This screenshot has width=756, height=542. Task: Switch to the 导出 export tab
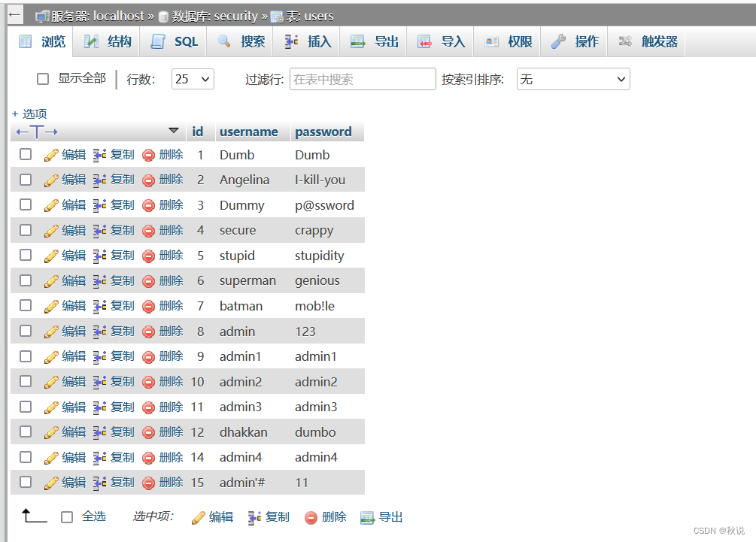(375, 42)
